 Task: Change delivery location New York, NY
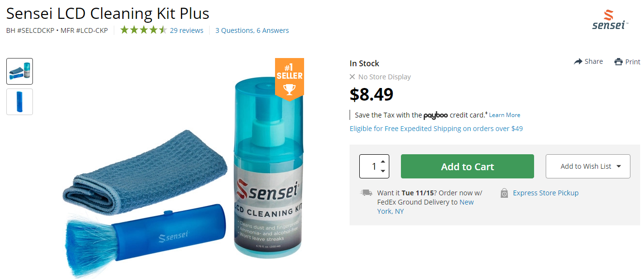click(x=466, y=202)
